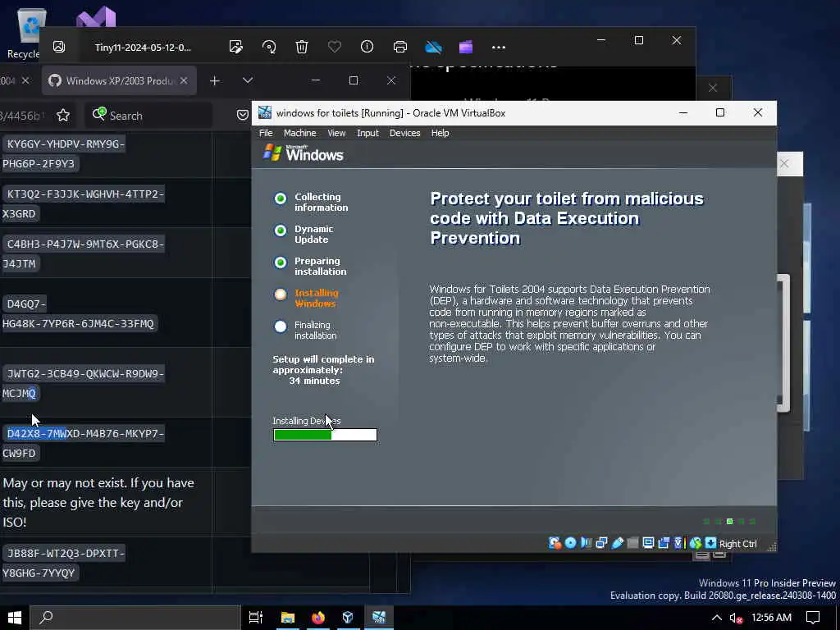The height and width of the screenshot is (630, 840).
Task: Click the Installing Devices progress bar
Action: coord(325,435)
